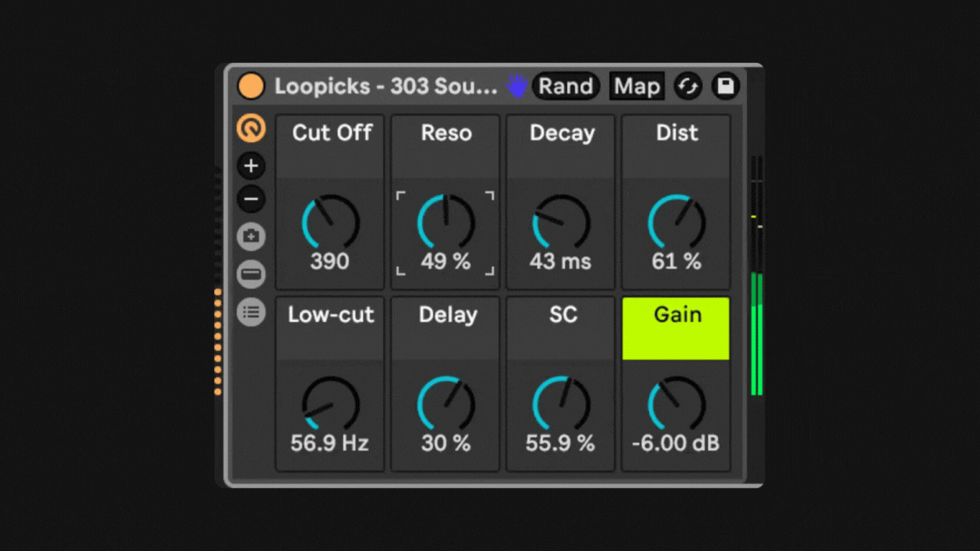Screen dimensions: 980x551
Task: Click the Reso macro label
Action: tap(447, 133)
